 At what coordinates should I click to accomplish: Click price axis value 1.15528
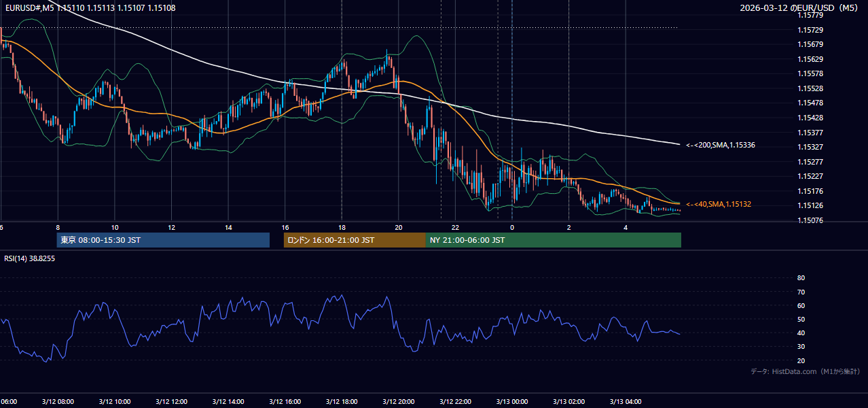810,88
